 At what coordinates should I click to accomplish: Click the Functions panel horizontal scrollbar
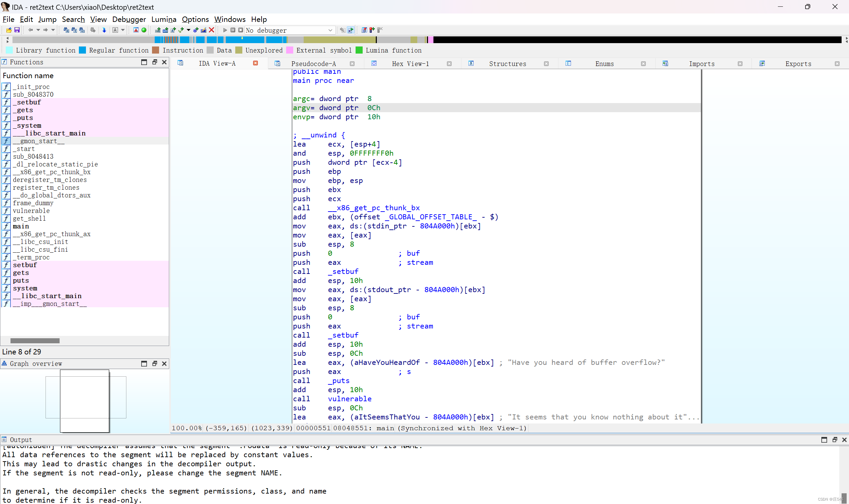coord(35,341)
